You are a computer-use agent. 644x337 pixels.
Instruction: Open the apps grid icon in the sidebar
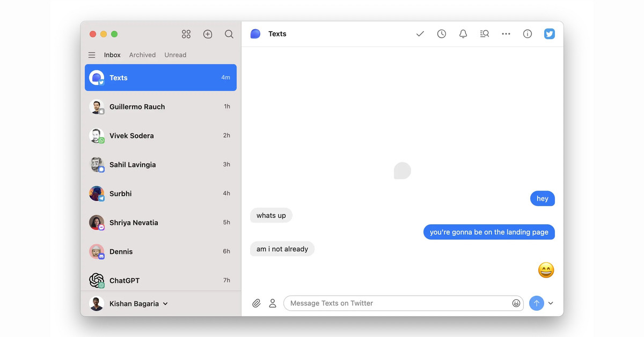click(186, 34)
